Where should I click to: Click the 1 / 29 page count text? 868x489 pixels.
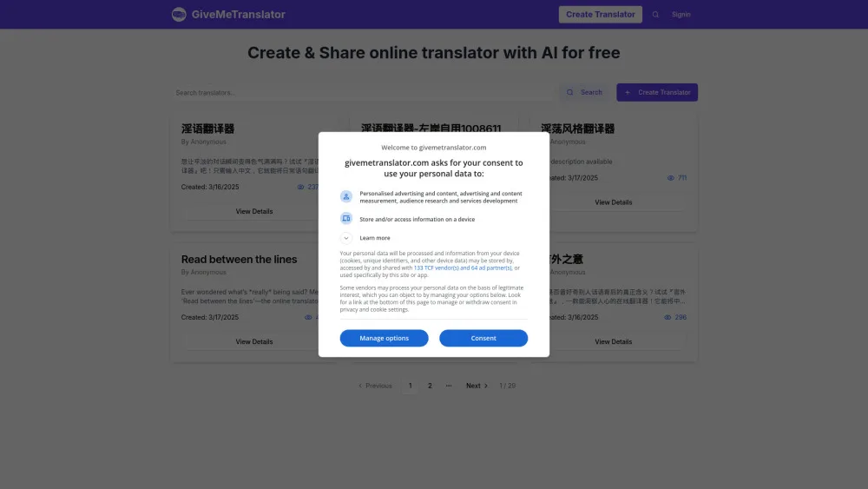pos(507,386)
